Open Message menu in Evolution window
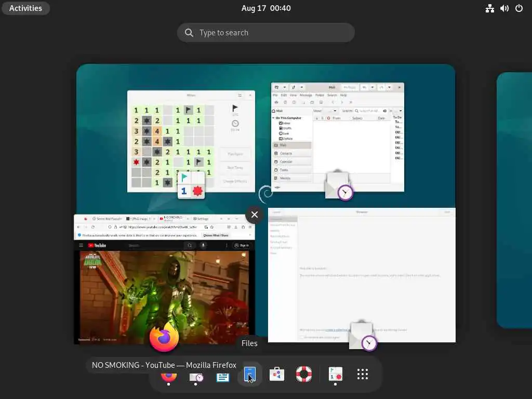Image resolution: width=532 pixels, height=399 pixels. [305, 96]
